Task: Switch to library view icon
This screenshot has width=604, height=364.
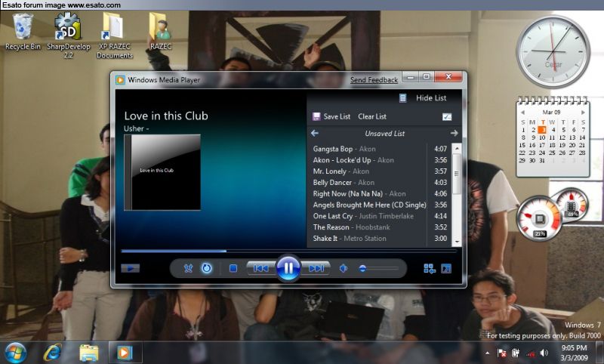Action: [x=430, y=269]
